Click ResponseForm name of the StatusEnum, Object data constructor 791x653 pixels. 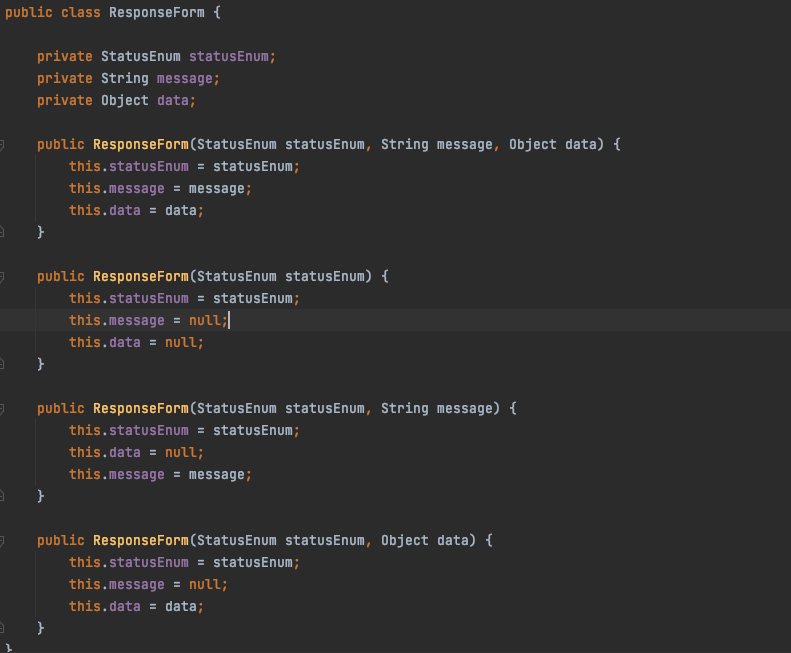141,540
